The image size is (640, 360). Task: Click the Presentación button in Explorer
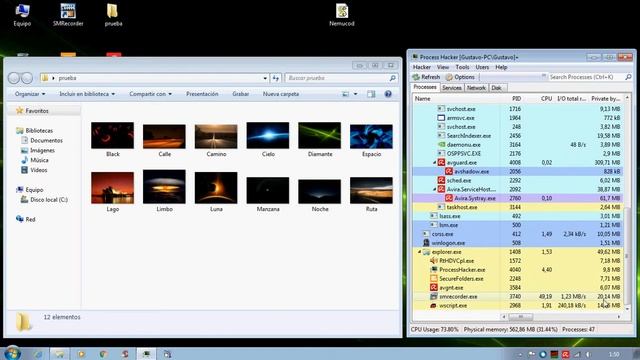[202, 94]
